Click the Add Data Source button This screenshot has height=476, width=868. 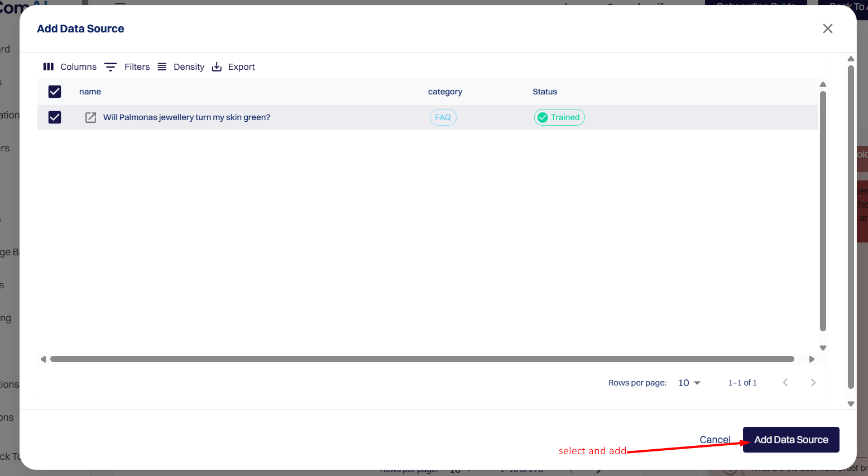[791, 440]
